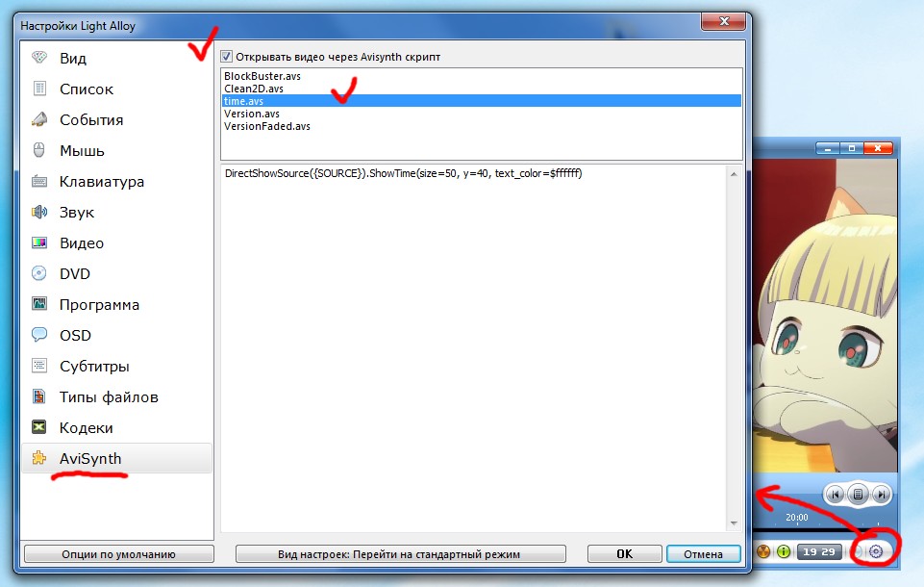
Task: Click the OK button
Action: (x=625, y=554)
